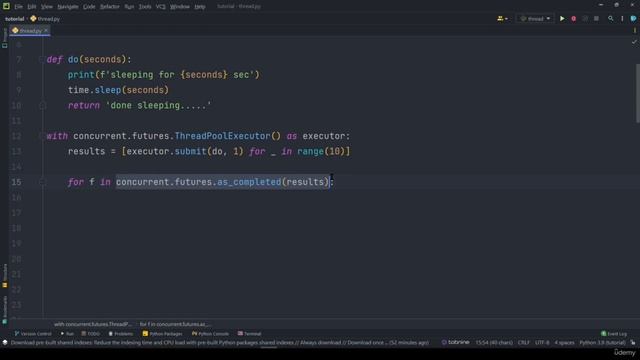Open the Code menu
Viewport: 640px width, 360px height.
[x=89, y=7]
